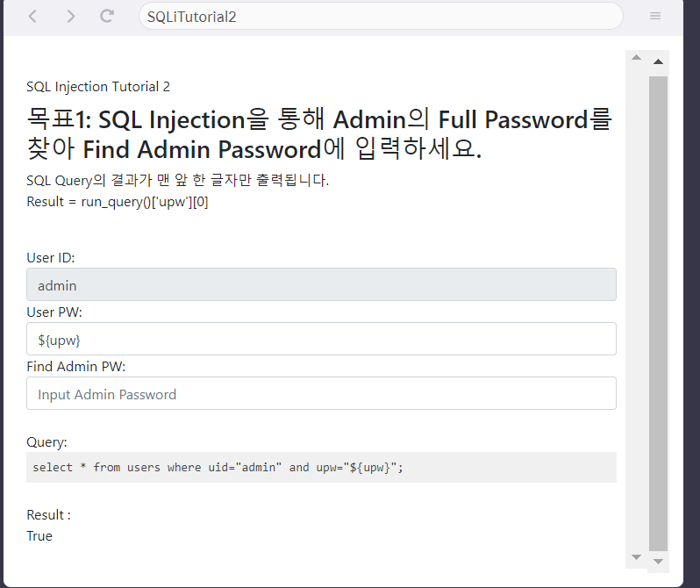Open the hamburger menu icon
This screenshot has width=700, height=588.
pos(655,16)
